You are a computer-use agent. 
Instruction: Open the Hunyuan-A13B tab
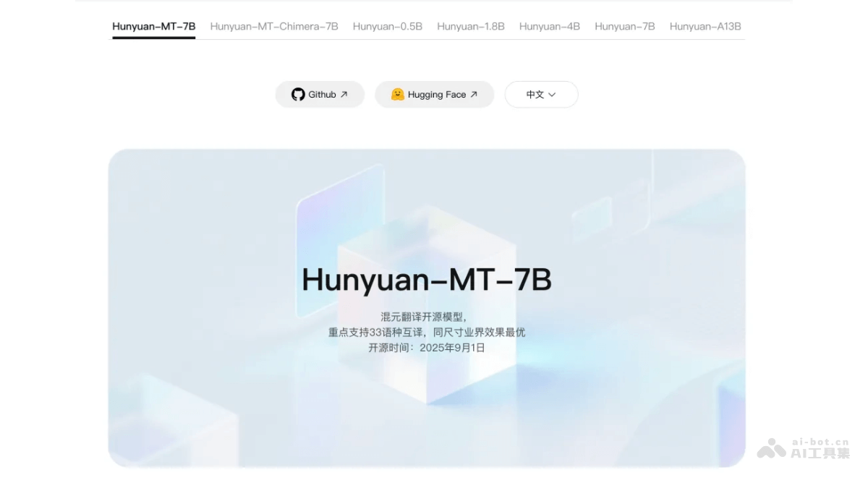705,27
